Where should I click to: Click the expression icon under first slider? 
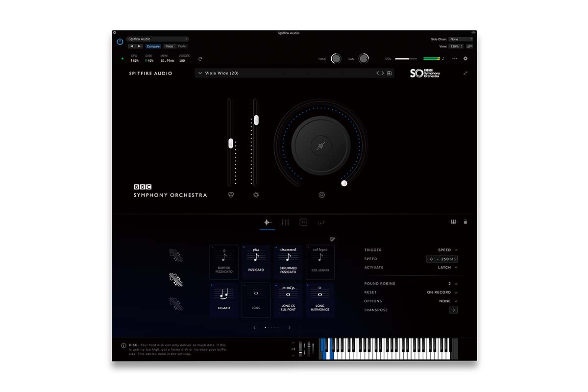(231, 195)
